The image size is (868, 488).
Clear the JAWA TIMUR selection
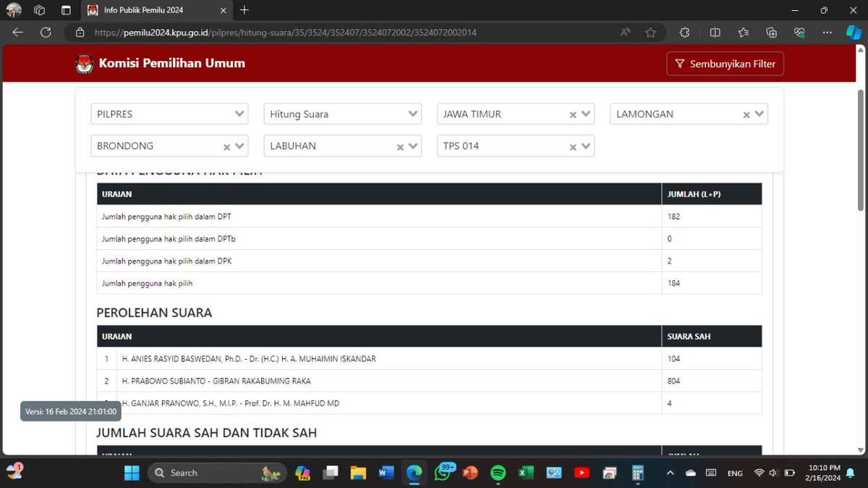pyautogui.click(x=573, y=115)
